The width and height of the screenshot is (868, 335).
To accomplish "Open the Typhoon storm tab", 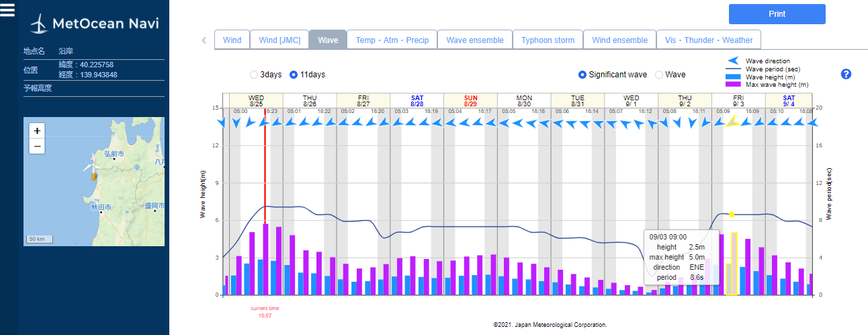I will click(x=548, y=40).
